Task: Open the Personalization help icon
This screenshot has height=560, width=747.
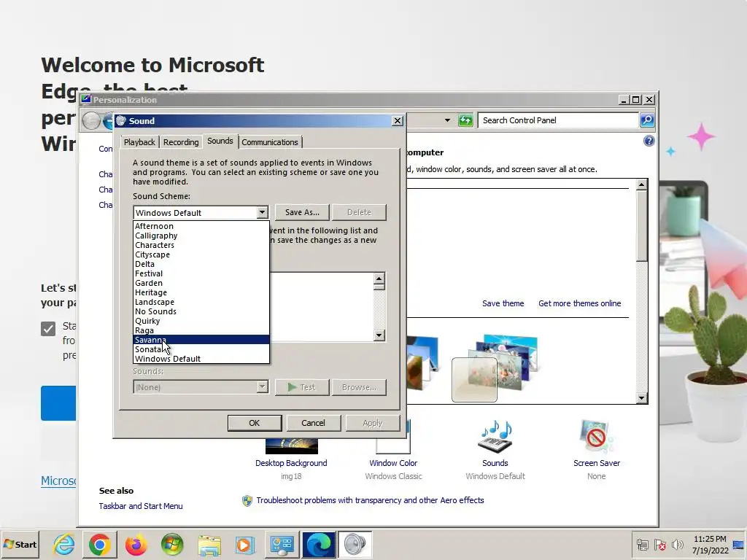Action: (x=649, y=141)
